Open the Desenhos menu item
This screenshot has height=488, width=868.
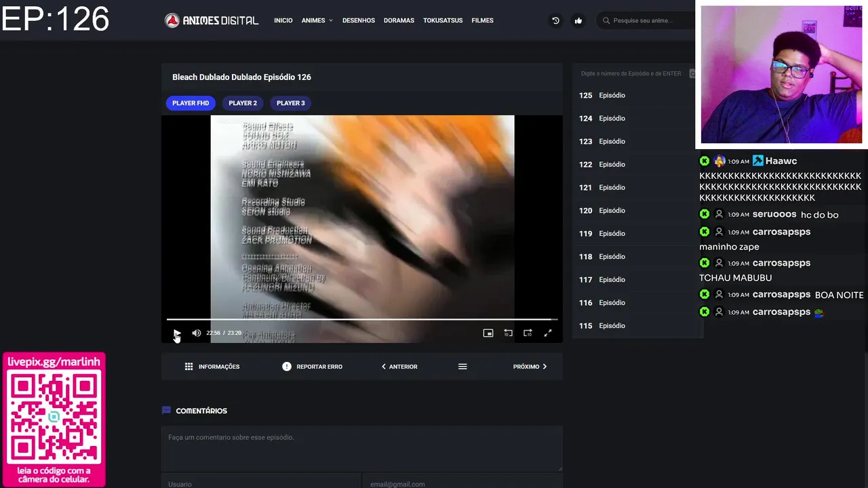click(x=359, y=20)
